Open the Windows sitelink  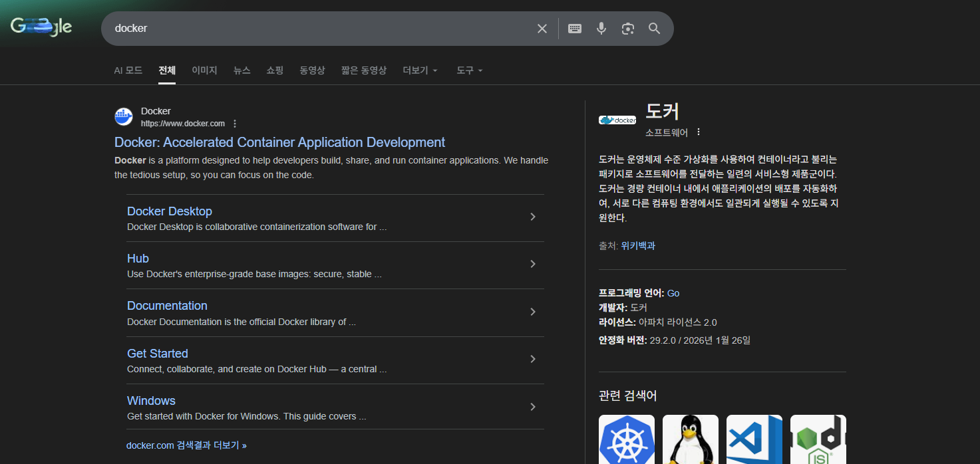pyautogui.click(x=151, y=401)
